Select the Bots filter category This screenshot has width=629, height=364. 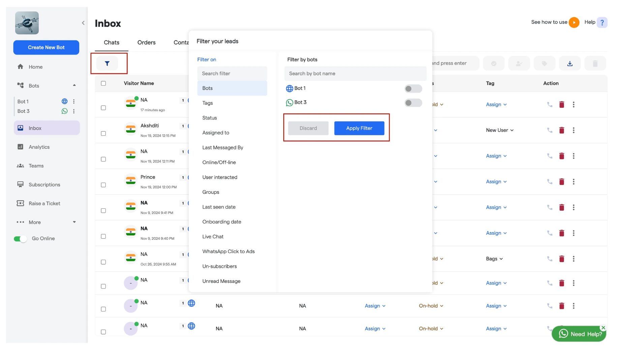pos(232,88)
